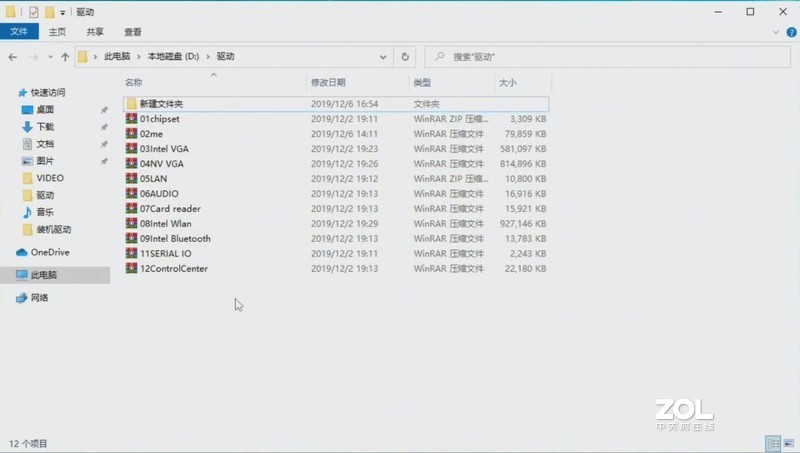
Task: Switch to details view in status bar
Action: pyautogui.click(x=773, y=443)
